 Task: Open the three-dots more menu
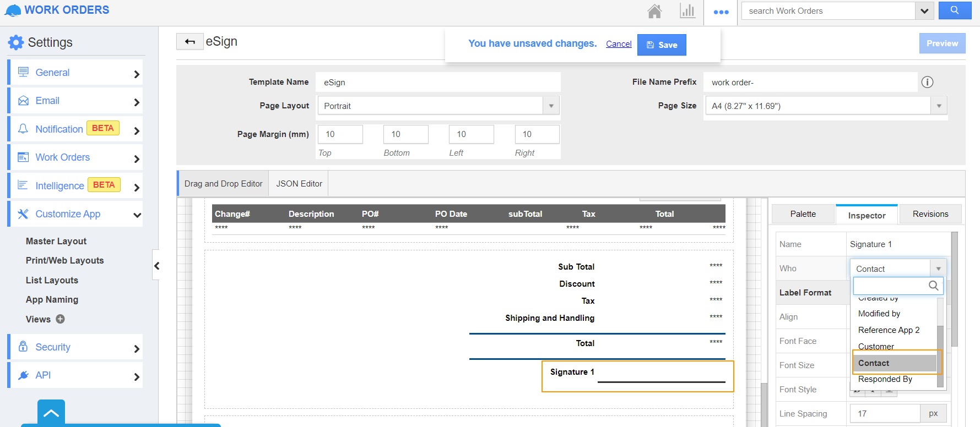(x=721, y=12)
